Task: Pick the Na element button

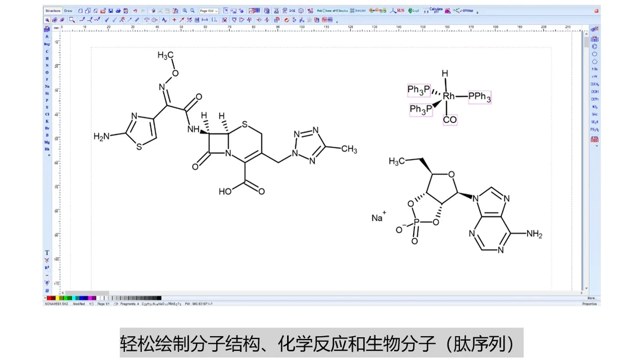Action: click(x=47, y=86)
